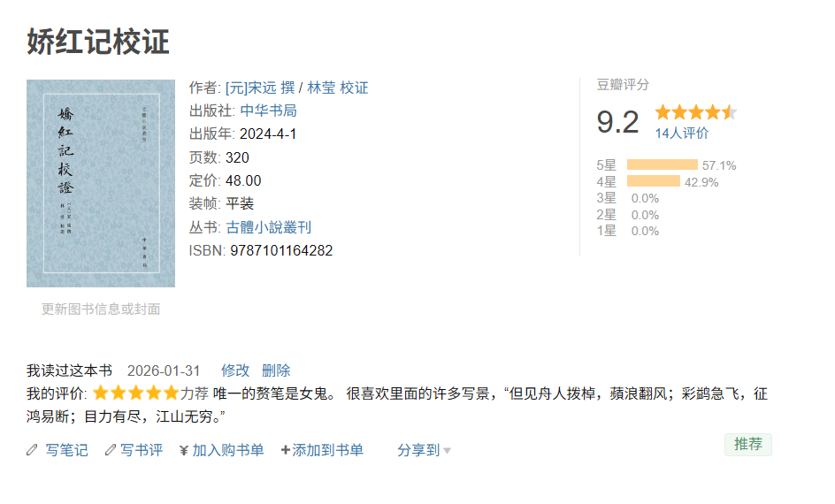
Task: Open publisher link 中华书局
Action: point(268,111)
